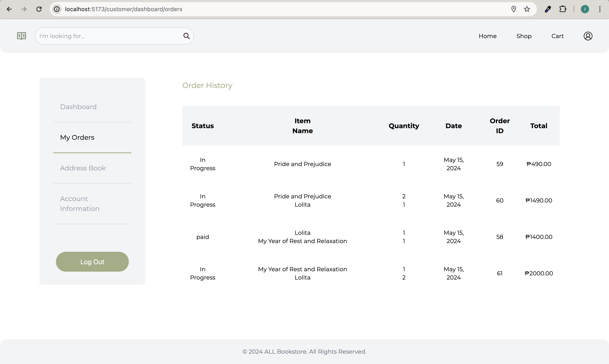609x364 pixels.
Task: Open the eyedropper extension icon
Action: pos(548,9)
